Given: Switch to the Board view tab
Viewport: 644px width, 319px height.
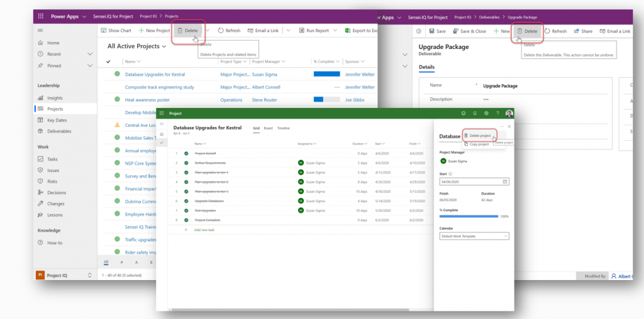Looking at the screenshot, I should pos(268,128).
